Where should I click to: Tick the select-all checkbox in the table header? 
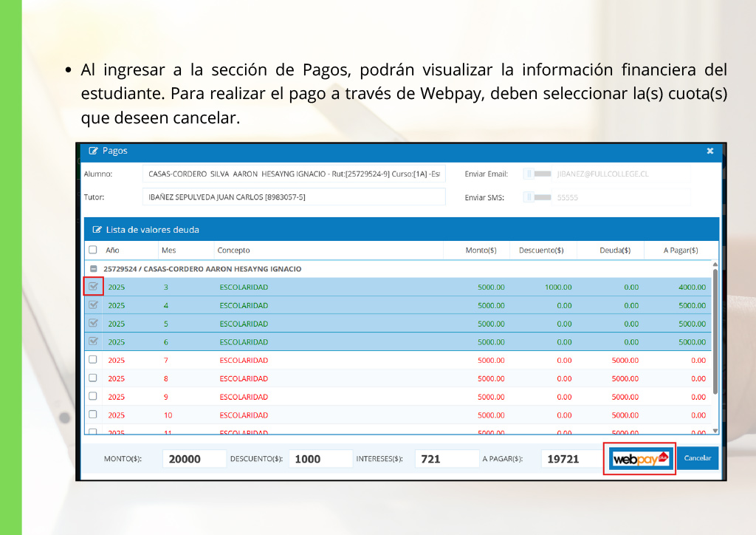pos(93,250)
